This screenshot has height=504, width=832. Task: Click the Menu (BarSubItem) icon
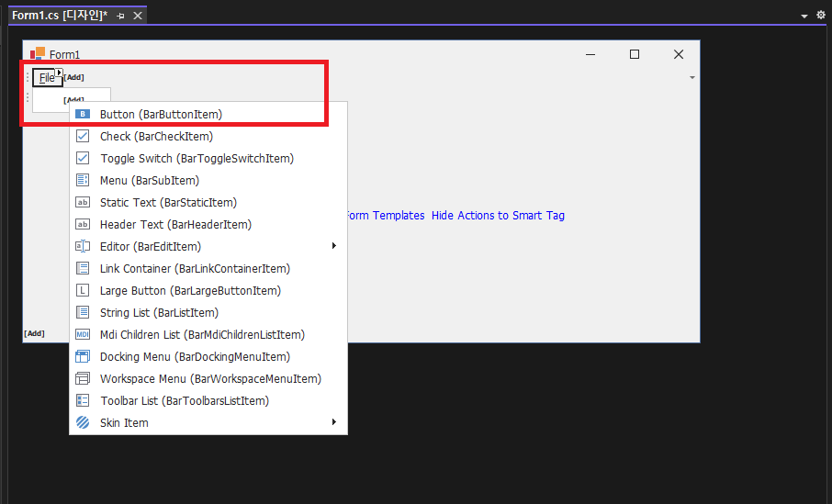[x=83, y=180]
